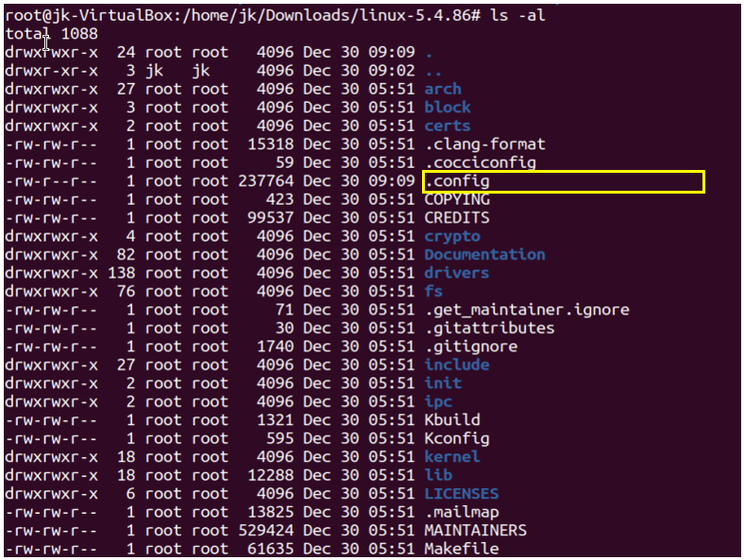Select the crypto directory name
This screenshot has width=744, height=560.
click(x=452, y=237)
